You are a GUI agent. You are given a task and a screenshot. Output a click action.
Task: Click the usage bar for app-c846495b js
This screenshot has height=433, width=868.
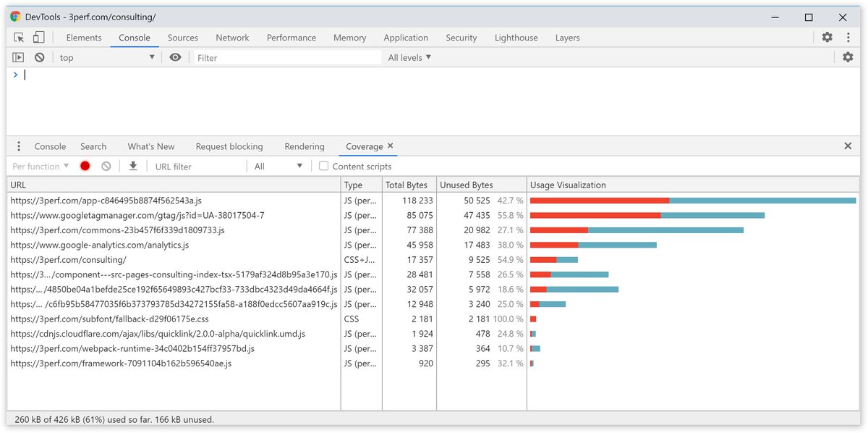coord(693,201)
